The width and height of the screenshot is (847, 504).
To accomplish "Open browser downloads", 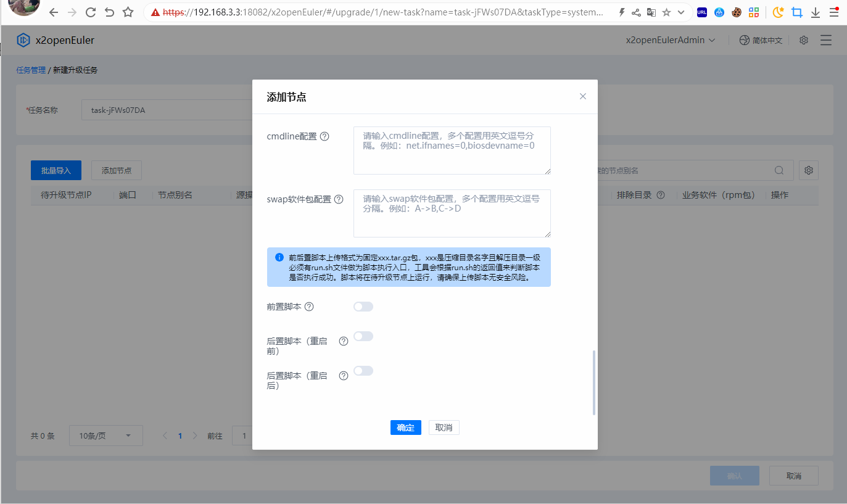I will (816, 12).
